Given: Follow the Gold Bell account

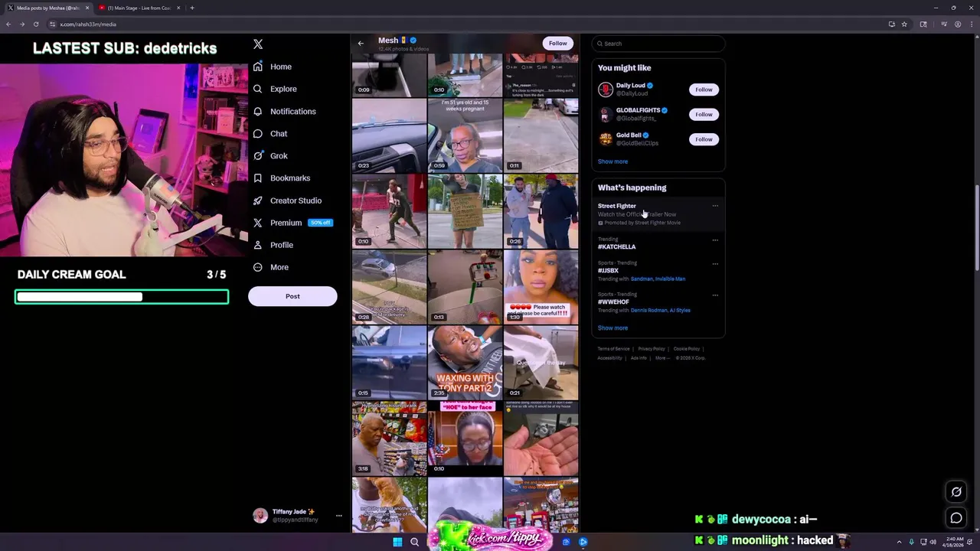Looking at the screenshot, I should [x=704, y=139].
